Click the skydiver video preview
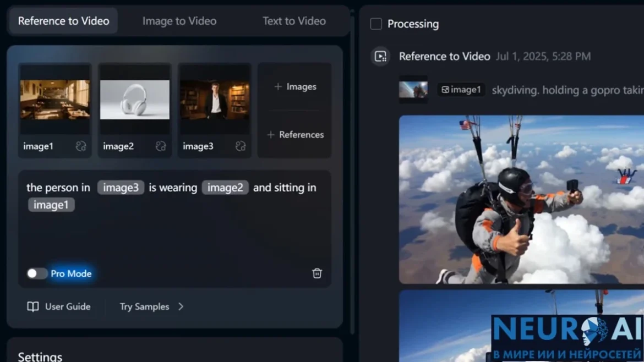 522,200
